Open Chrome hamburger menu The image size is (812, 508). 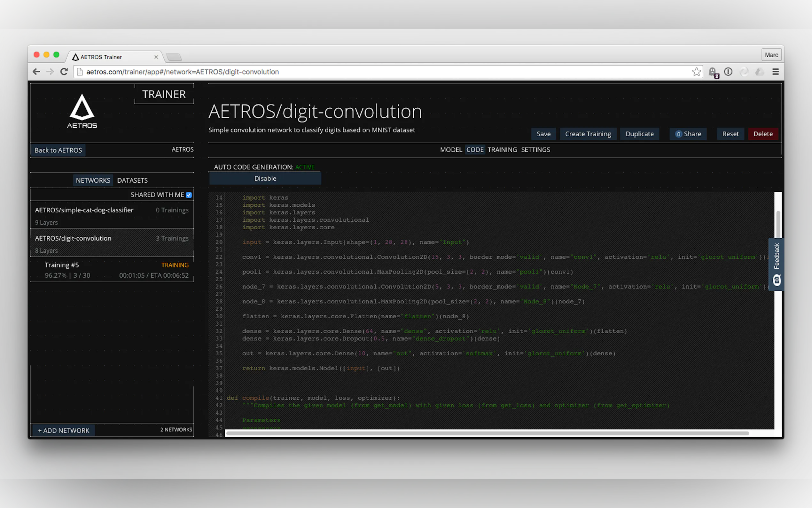click(776, 72)
